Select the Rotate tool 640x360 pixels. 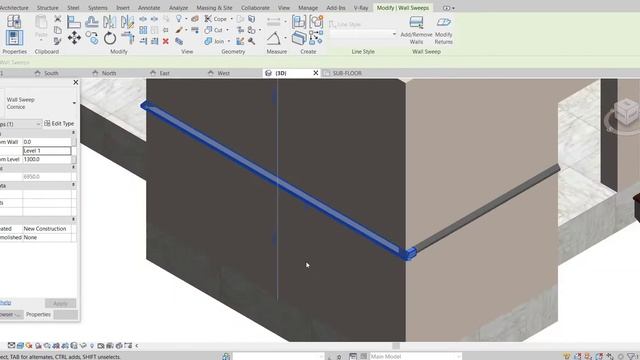tap(110, 38)
